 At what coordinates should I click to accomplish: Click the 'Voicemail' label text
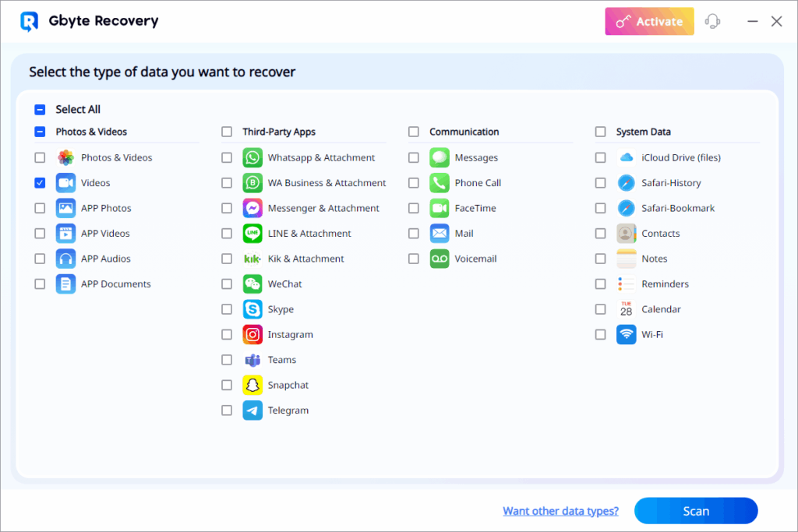tap(475, 259)
